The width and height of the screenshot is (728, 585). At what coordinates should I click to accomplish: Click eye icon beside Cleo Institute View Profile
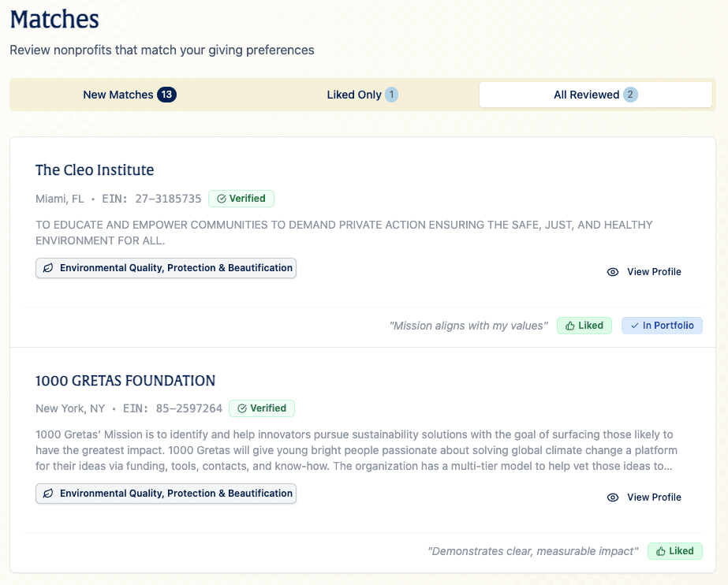click(613, 272)
